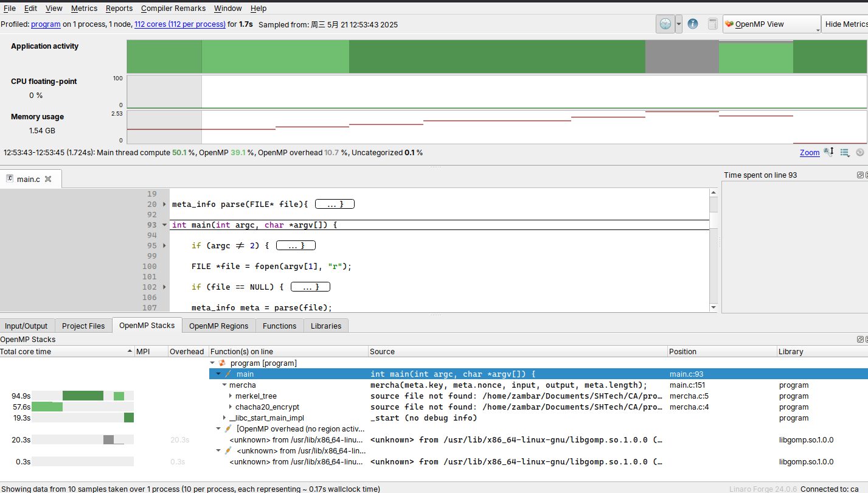Close the main.c editor tab
Image resolution: width=868 pixels, height=493 pixels.
tap(48, 179)
